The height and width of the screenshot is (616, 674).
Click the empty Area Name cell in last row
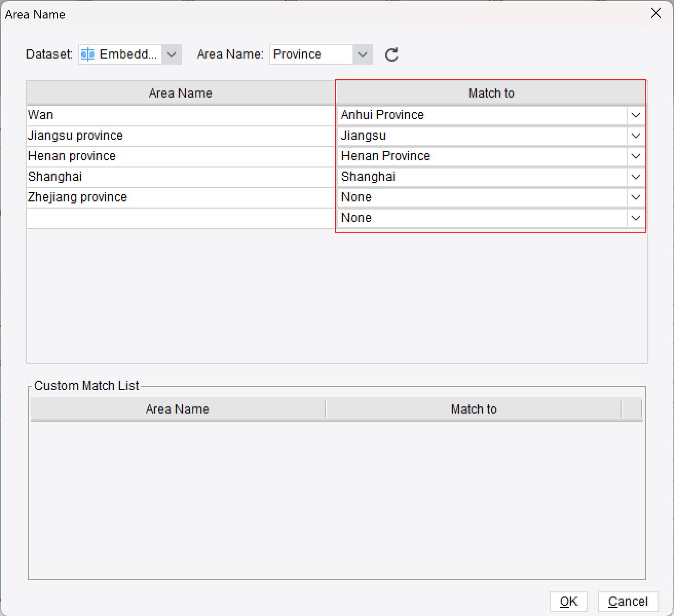coord(180,218)
